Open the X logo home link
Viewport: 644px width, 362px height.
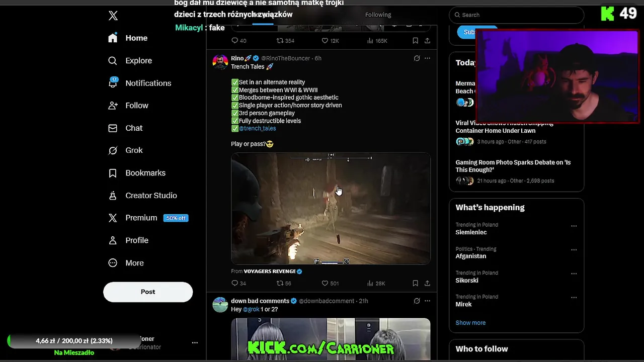coord(113,16)
